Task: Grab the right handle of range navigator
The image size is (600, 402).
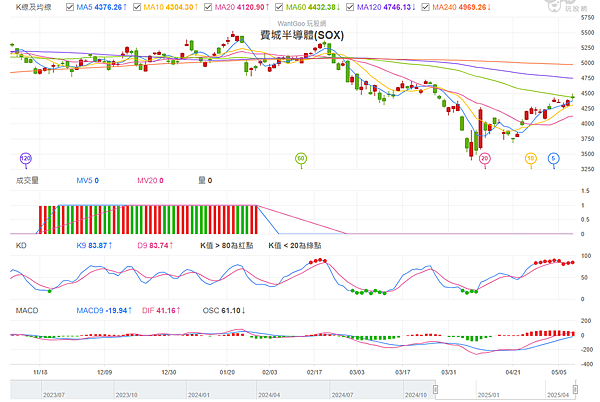Action: point(575,389)
